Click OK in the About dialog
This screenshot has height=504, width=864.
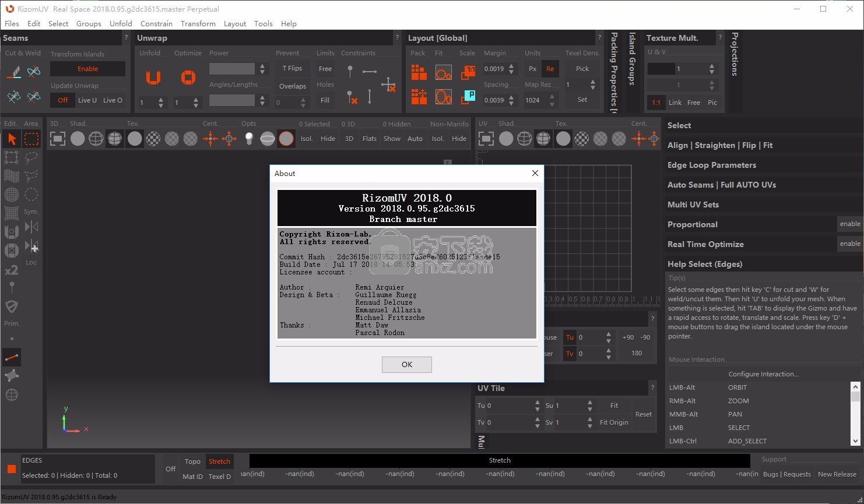click(407, 365)
